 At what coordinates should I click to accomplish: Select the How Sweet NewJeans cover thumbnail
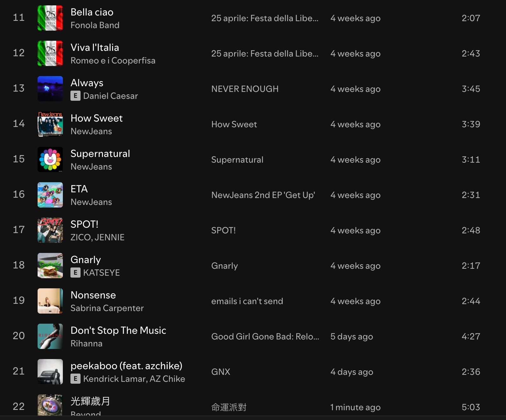pos(50,124)
